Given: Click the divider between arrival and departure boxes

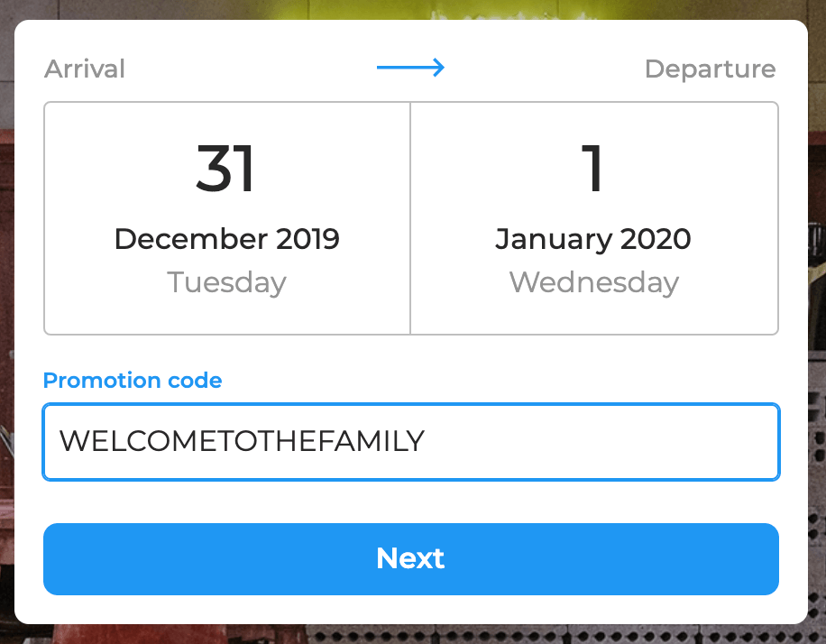Looking at the screenshot, I should [x=410, y=218].
